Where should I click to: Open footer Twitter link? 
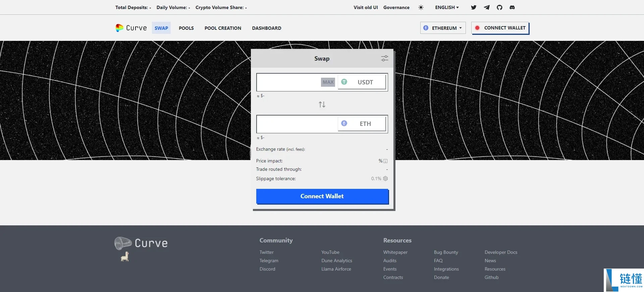267,252
